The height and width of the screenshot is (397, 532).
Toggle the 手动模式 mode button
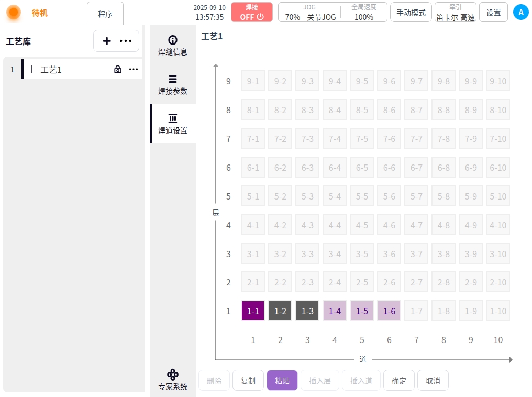[x=411, y=13]
